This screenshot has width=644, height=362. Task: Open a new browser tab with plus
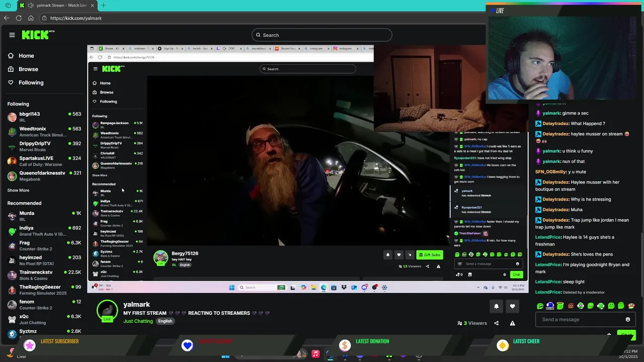[x=103, y=6]
